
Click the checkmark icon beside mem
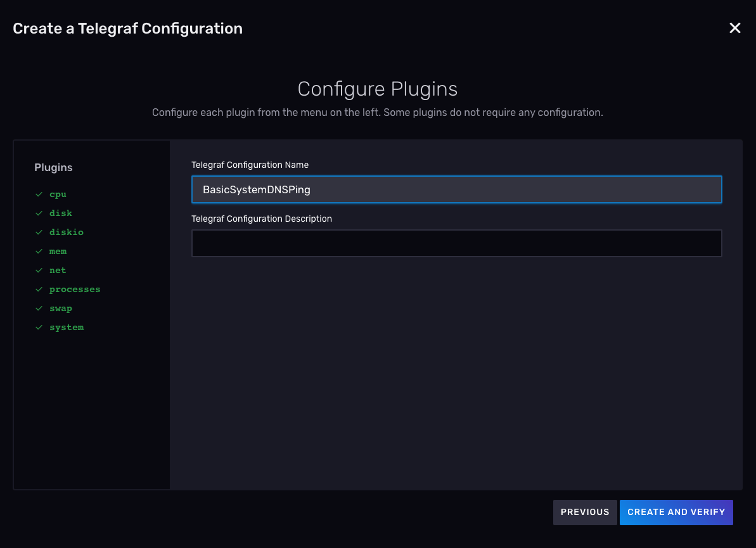tap(39, 251)
